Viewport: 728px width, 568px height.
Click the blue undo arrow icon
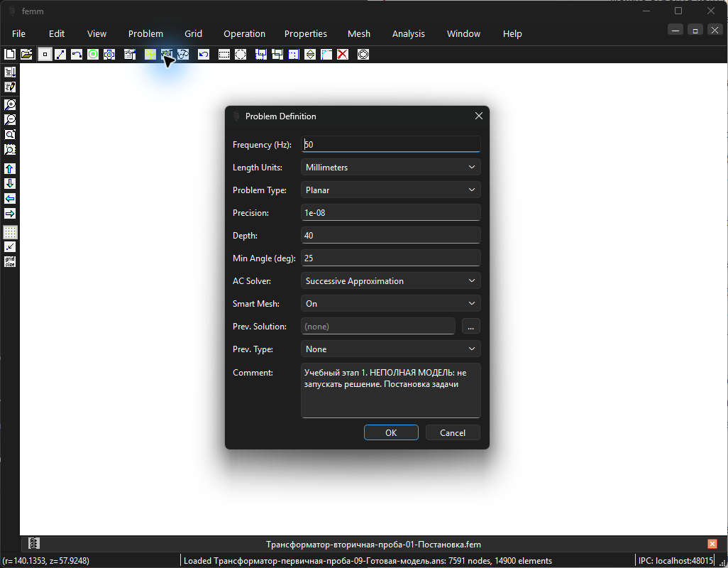[x=204, y=55]
